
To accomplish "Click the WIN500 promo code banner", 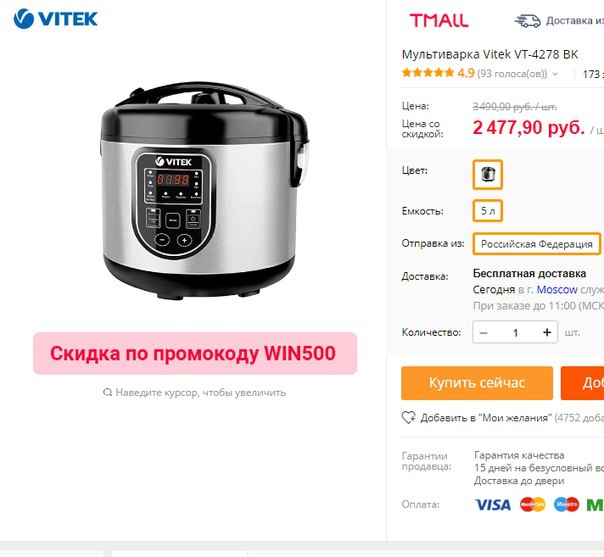I will tap(195, 353).
